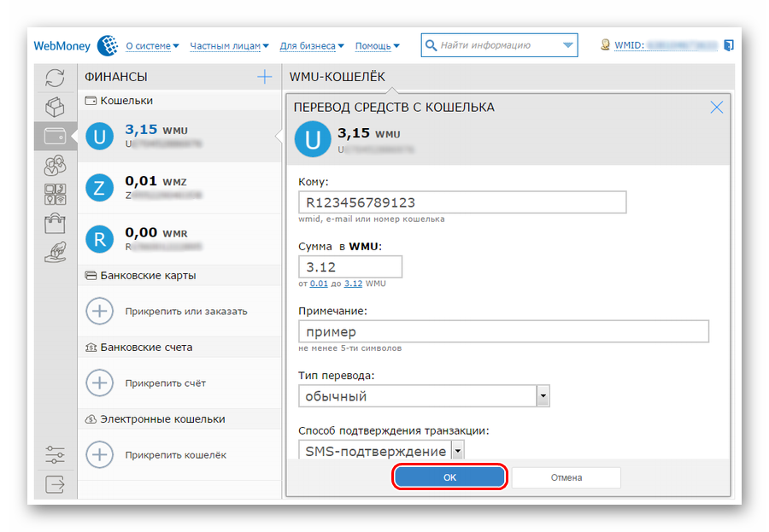The image size is (769, 532).
Task: Confirm the transfer with OK
Action: 449,477
